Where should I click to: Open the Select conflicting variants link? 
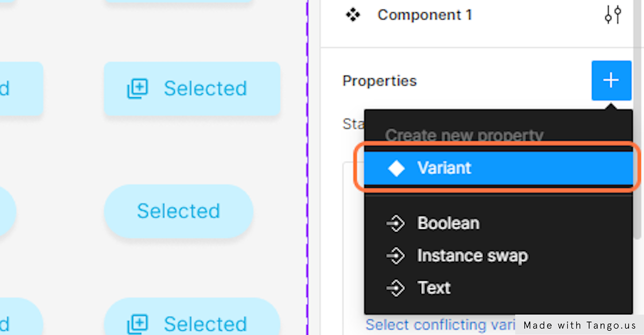[441, 325]
